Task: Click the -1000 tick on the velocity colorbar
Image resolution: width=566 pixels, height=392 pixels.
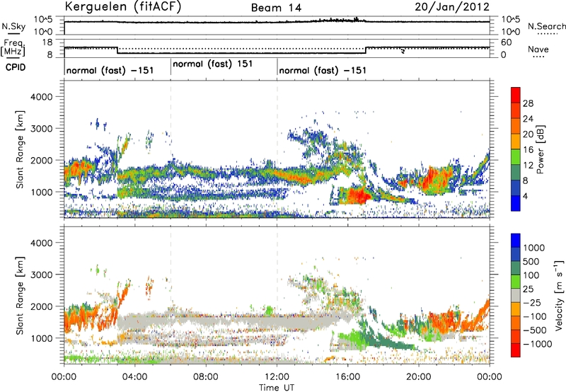Action: click(x=537, y=344)
